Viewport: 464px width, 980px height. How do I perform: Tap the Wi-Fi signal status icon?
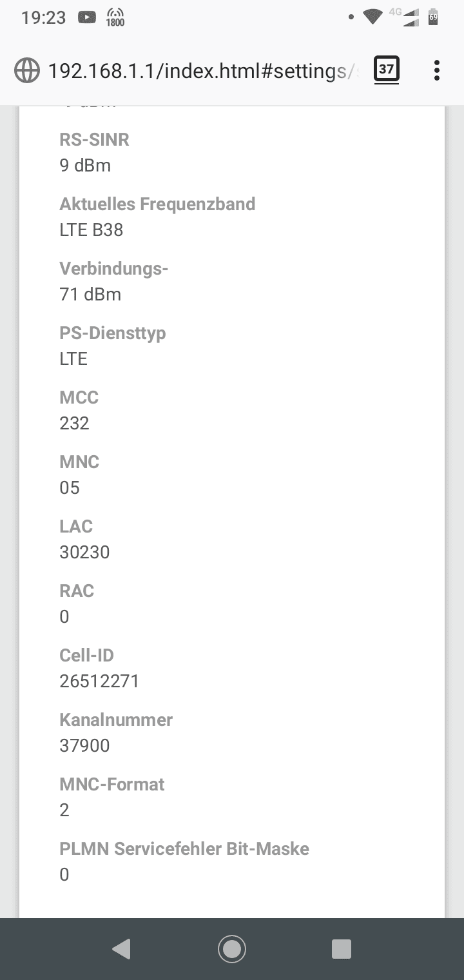[x=372, y=17]
